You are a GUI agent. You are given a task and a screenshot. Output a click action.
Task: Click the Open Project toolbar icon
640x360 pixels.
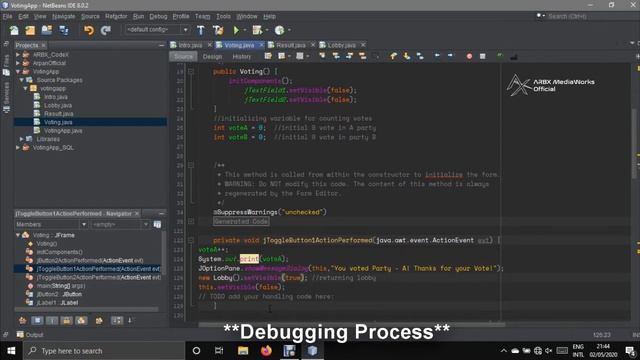point(47,30)
